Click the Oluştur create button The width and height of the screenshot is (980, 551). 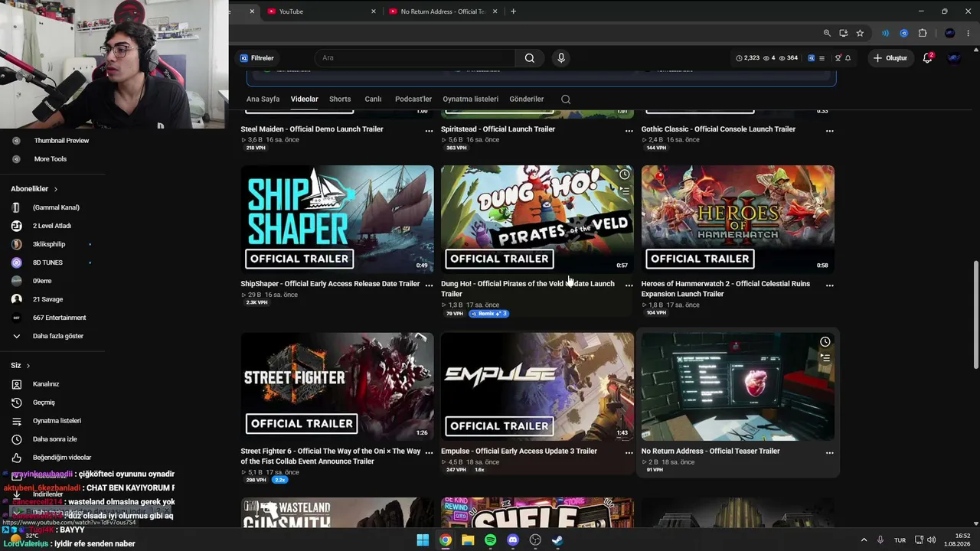(890, 58)
